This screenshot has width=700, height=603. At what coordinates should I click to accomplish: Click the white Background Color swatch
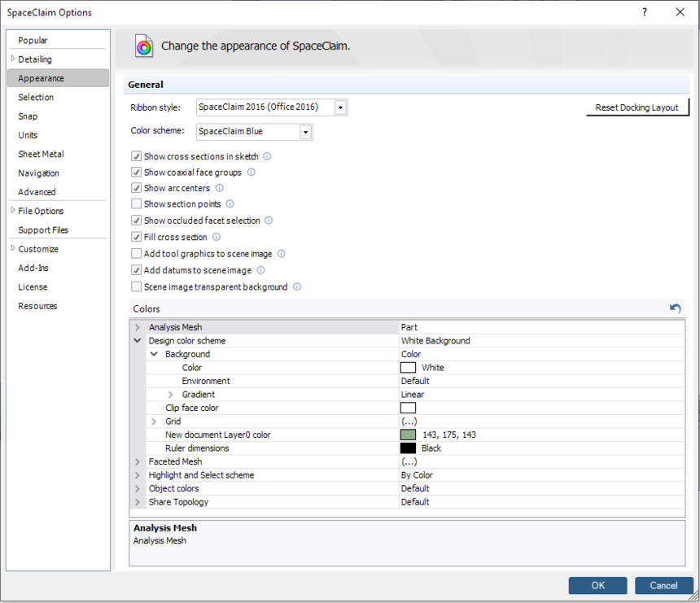coord(408,367)
